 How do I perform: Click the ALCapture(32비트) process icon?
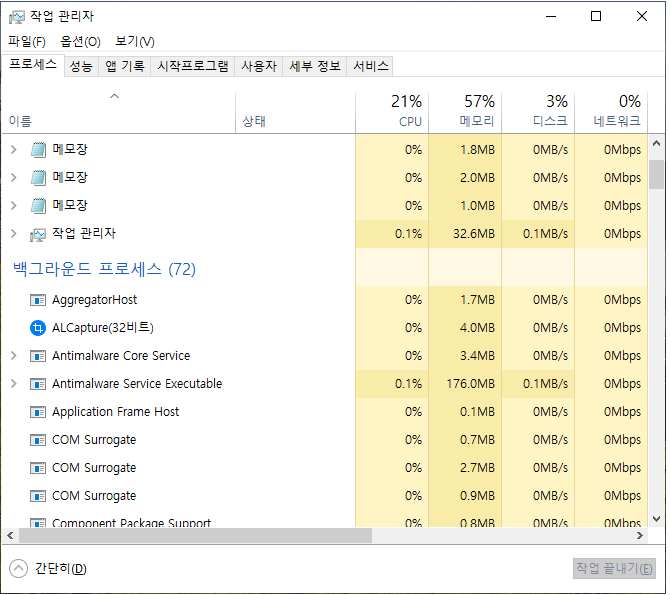(38, 328)
